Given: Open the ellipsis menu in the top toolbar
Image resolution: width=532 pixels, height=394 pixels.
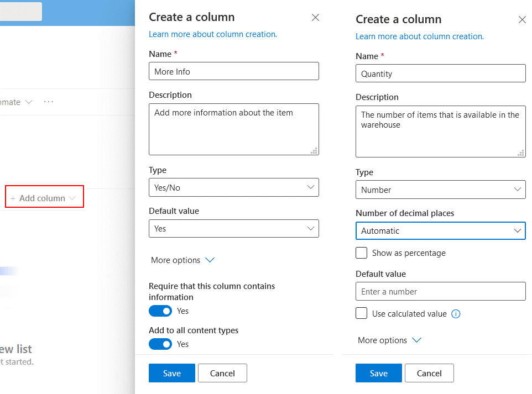Looking at the screenshot, I should (x=48, y=102).
